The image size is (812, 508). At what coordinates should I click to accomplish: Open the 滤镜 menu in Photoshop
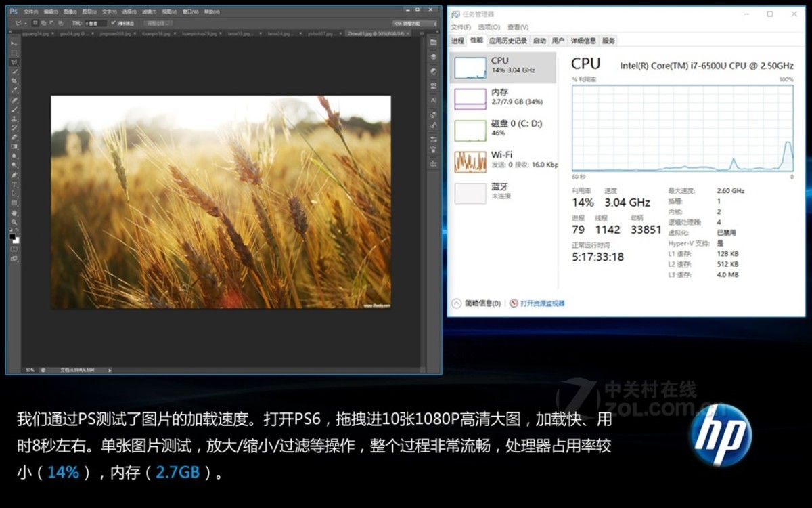[x=148, y=12]
